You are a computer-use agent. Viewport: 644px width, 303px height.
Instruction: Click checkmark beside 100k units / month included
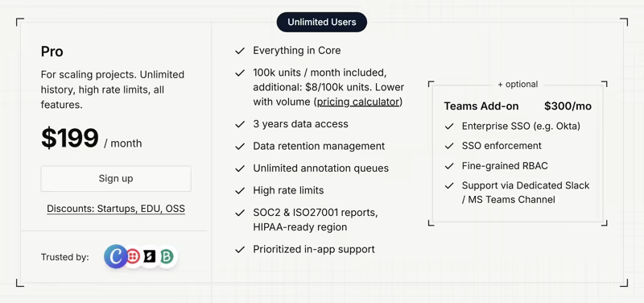point(240,73)
